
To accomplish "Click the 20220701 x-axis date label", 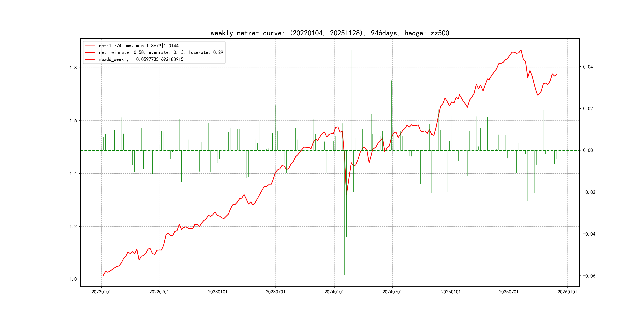I will [x=159, y=292].
